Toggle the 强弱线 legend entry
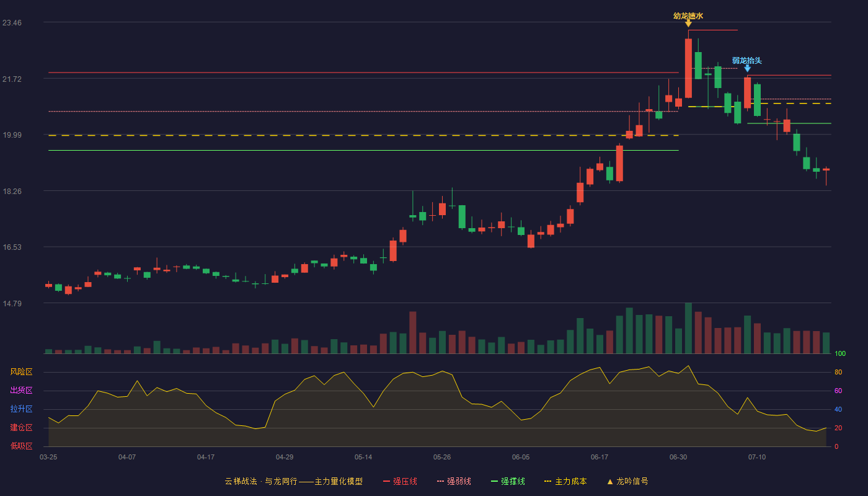Screen dimensions: 868x496 (x=454, y=481)
